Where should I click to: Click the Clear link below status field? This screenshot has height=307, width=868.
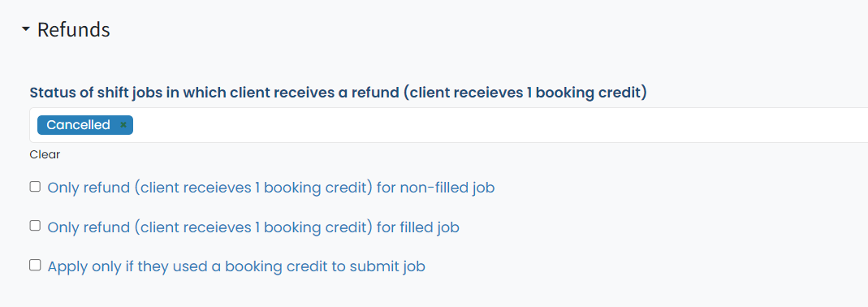tap(45, 154)
